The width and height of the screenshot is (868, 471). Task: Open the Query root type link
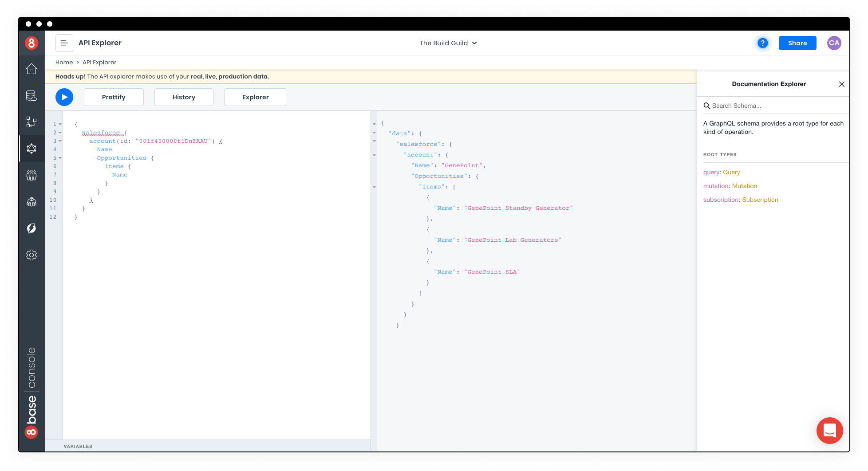(731, 172)
